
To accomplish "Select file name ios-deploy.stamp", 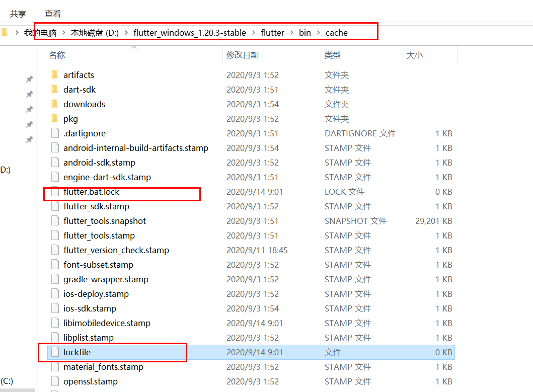I will 96,294.
